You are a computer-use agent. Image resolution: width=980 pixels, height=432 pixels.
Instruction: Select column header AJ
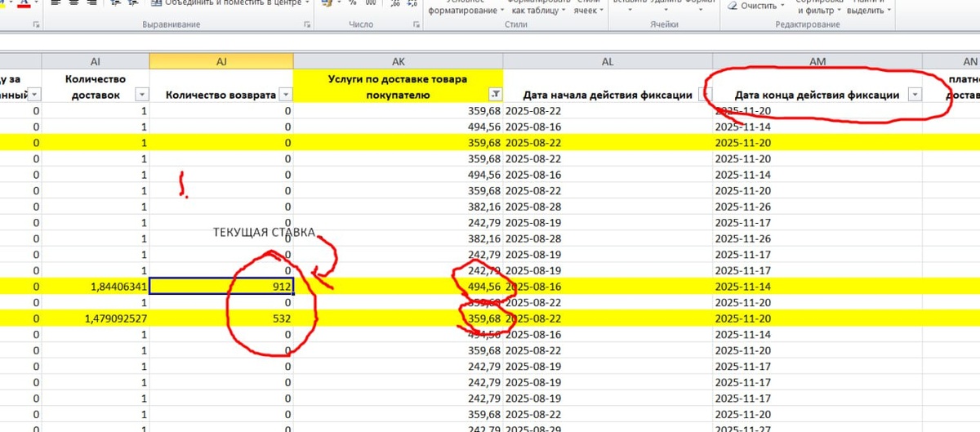[221, 61]
